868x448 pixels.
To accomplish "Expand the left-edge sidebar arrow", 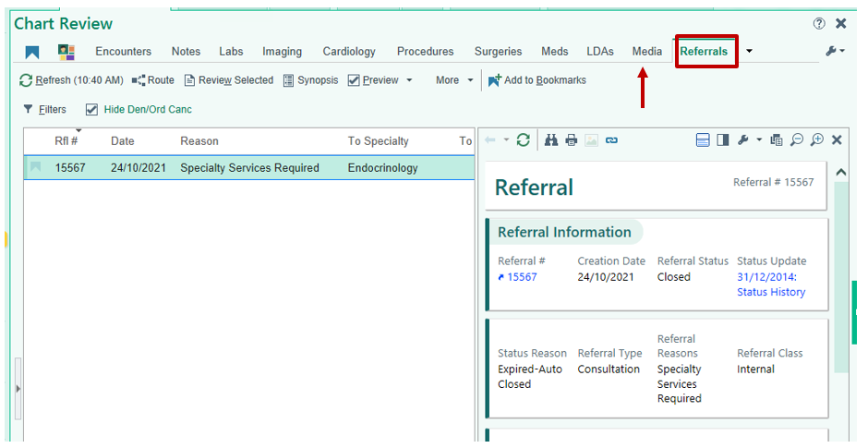I will (18, 389).
